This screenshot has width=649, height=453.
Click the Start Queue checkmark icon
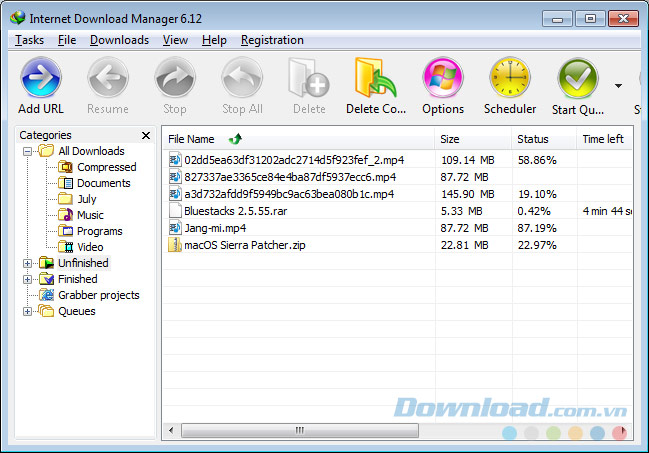click(x=578, y=79)
